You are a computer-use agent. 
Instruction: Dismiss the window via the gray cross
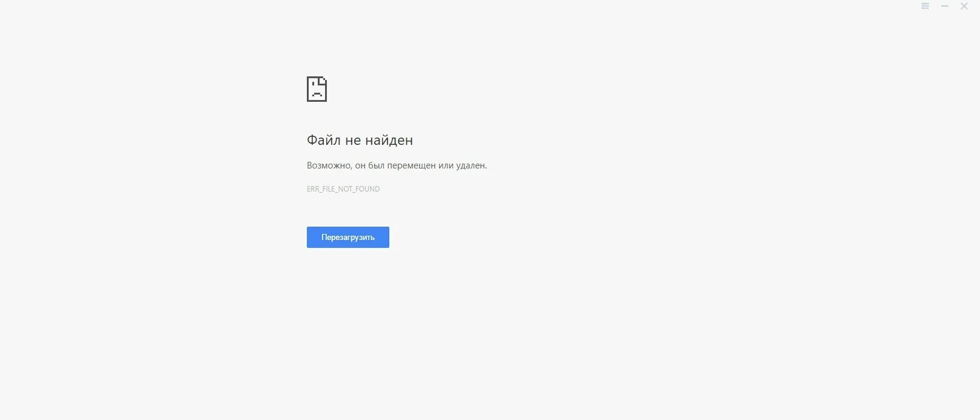point(964,6)
